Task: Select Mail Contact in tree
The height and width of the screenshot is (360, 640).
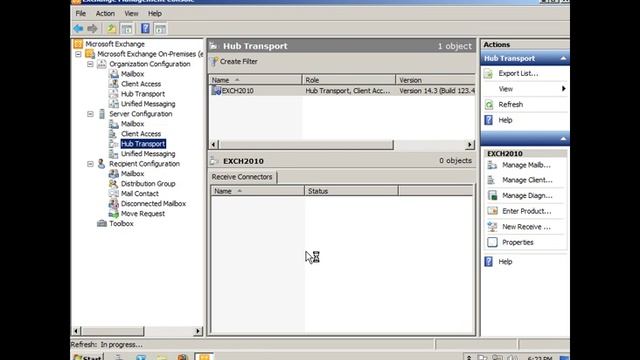Action: 140,193
